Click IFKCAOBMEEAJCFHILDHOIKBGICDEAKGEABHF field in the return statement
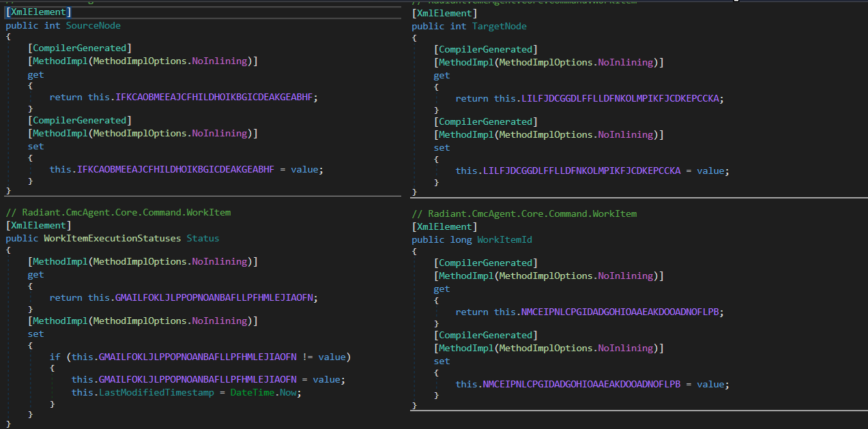The height and width of the screenshot is (429, 868). click(214, 97)
